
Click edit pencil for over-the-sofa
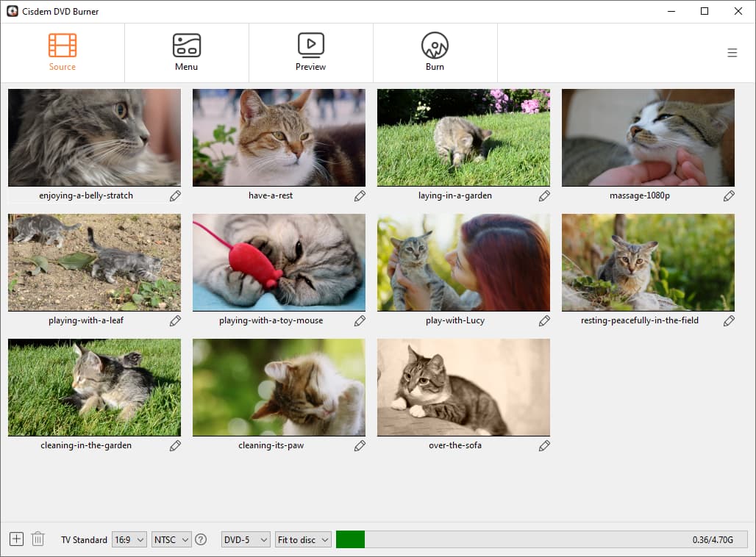tap(544, 446)
